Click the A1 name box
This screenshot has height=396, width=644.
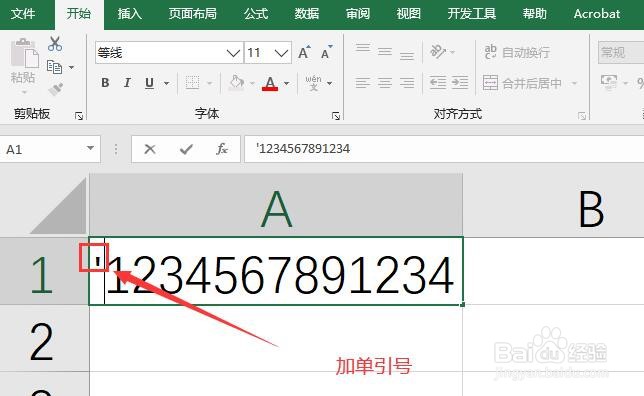(x=50, y=149)
